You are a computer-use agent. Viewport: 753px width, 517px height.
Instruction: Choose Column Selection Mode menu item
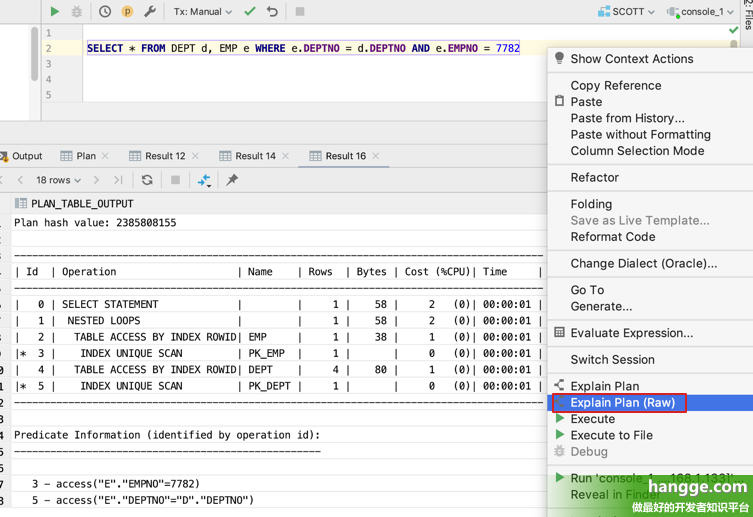650,151
